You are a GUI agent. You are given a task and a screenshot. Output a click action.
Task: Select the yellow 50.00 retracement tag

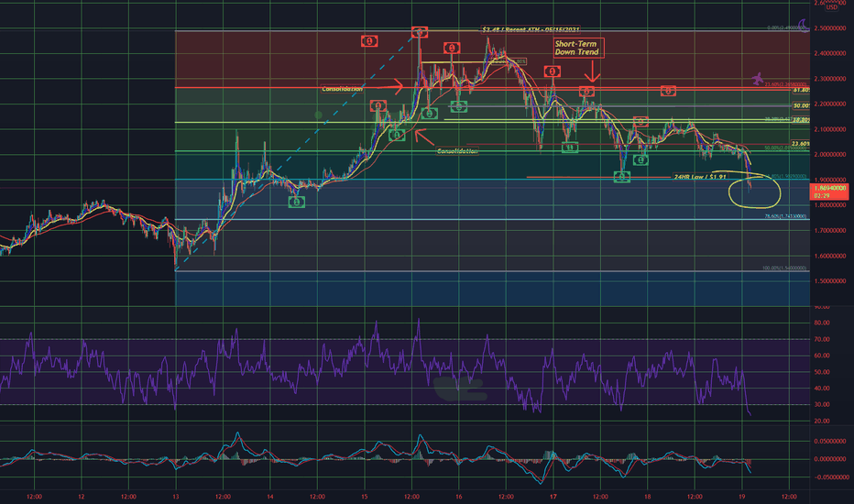pos(801,105)
